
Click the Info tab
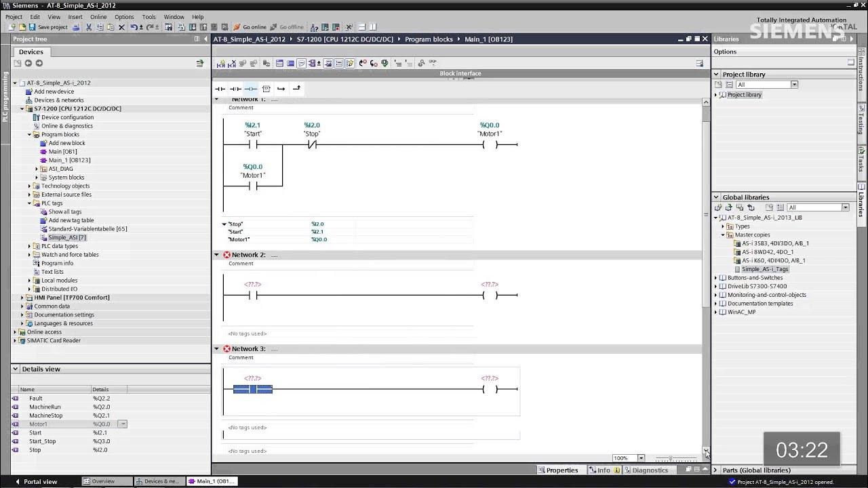point(604,470)
